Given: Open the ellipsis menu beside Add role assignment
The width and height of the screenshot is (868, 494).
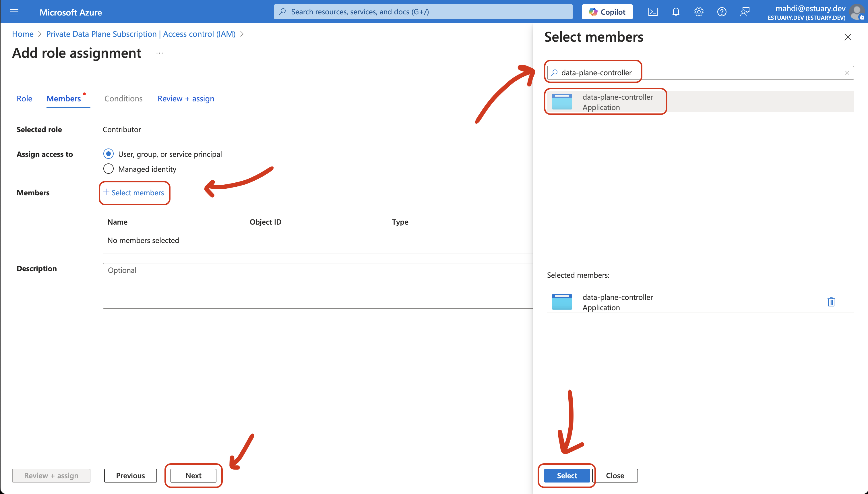Looking at the screenshot, I should coord(159,53).
